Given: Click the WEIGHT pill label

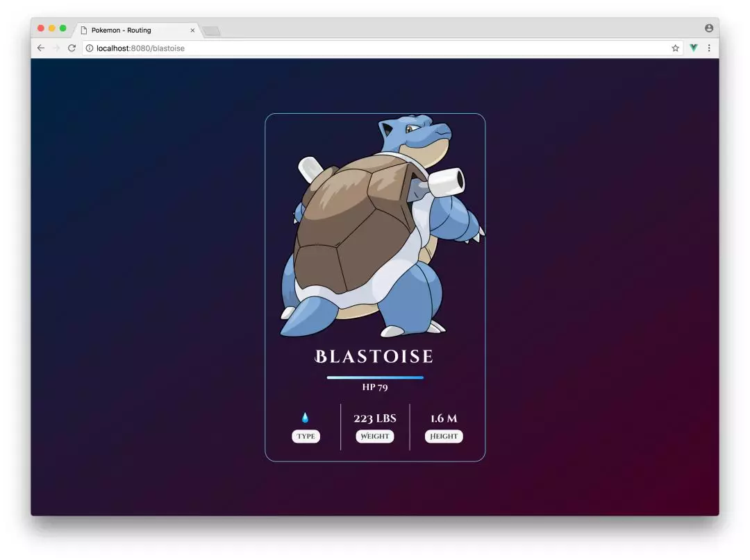Looking at the screenshot, I should point(374,436).
